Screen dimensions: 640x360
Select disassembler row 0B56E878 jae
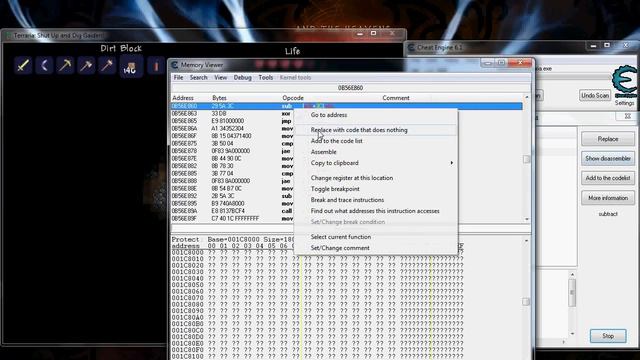point(232,151)
